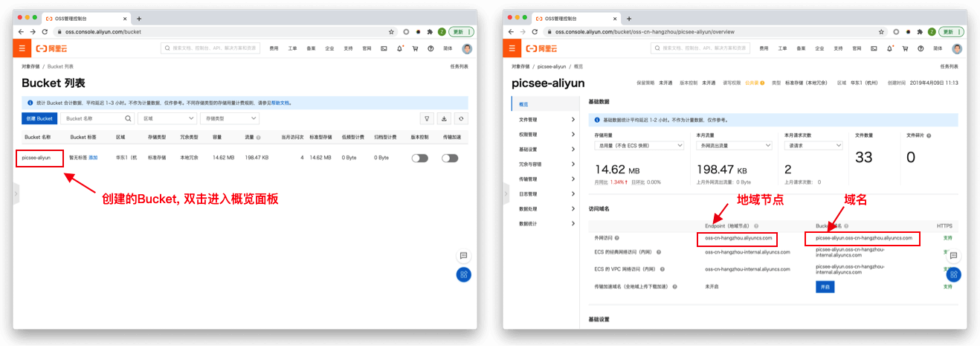Click the filter funnel icon above Bucket table

coord(427,118)
